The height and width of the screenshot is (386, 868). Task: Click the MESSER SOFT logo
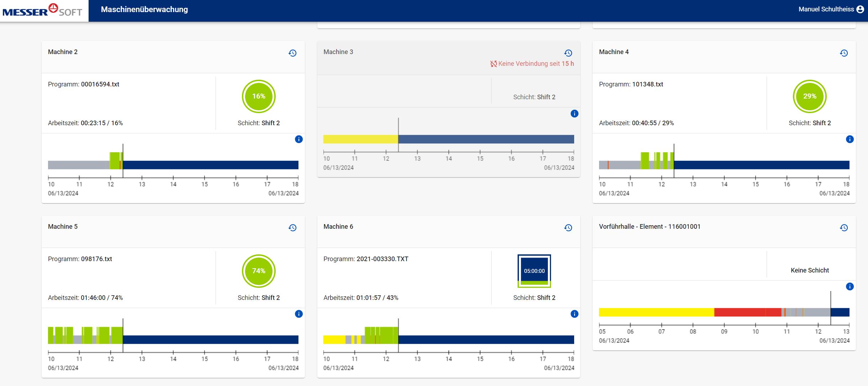tap(43, 11)
